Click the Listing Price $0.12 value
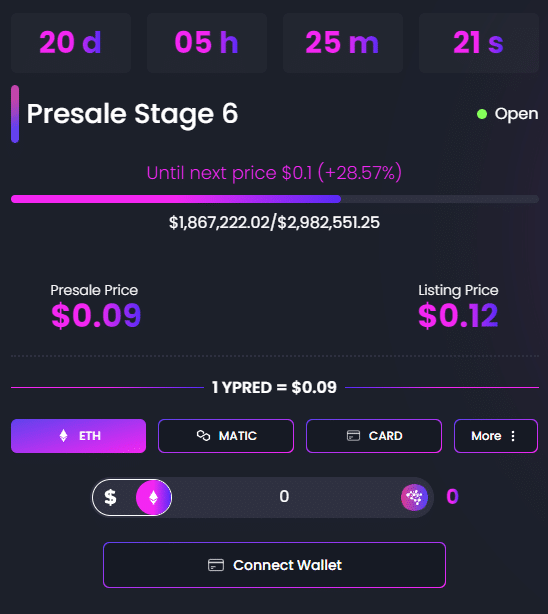Screen dimensions: 548x614 (458, 315)
